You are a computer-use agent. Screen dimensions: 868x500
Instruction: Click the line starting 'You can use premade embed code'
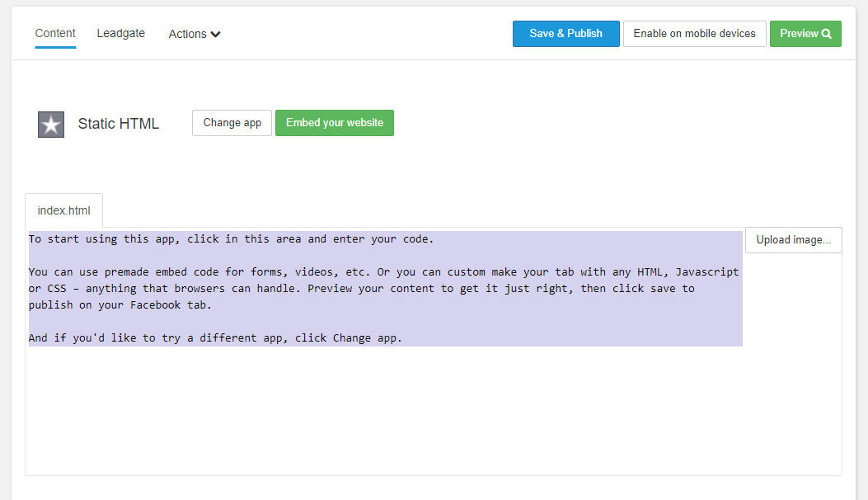tap(383, 272)
